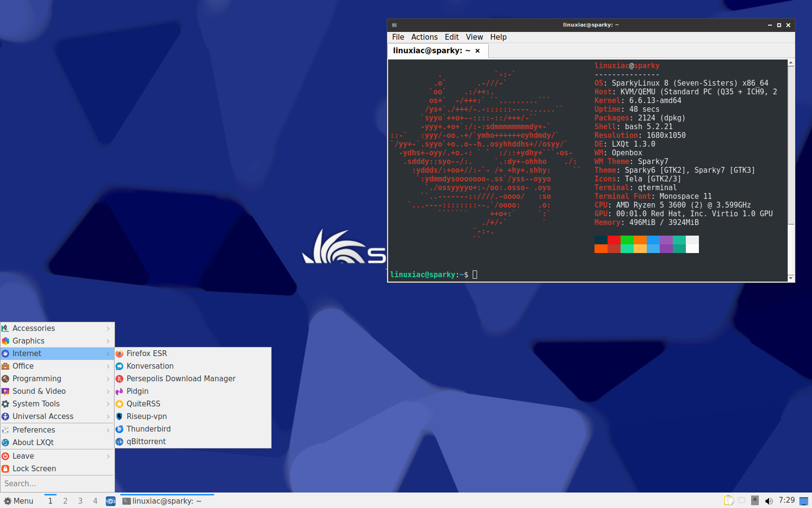Click the About LXQt icon
Viewport: 812px width, 508px height.
(x=5, y=443)
